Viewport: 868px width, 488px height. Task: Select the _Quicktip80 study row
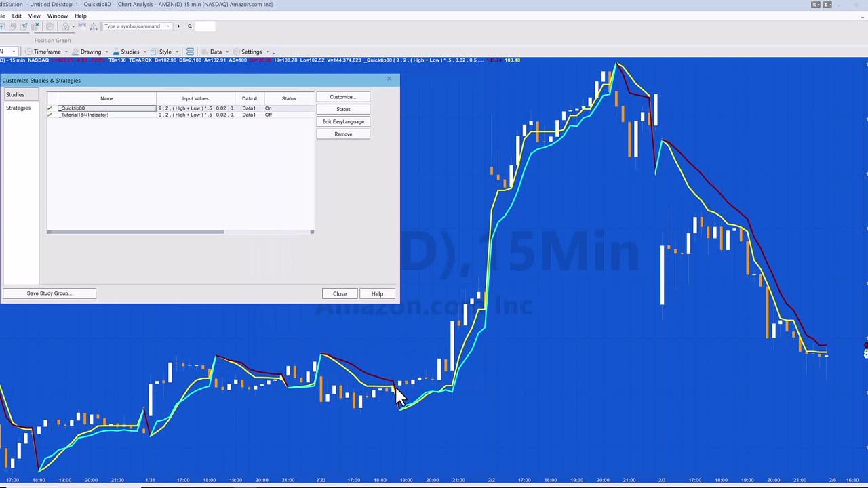point(180,108)
